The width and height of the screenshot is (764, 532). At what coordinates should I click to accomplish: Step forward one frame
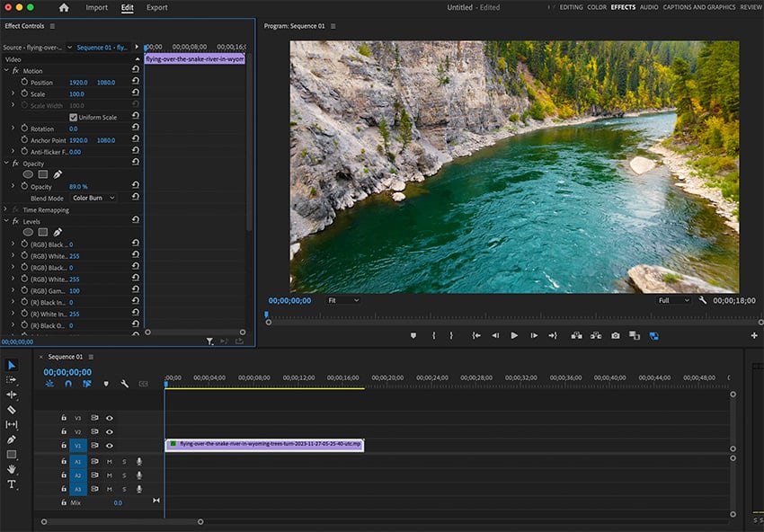click(534, 336)
